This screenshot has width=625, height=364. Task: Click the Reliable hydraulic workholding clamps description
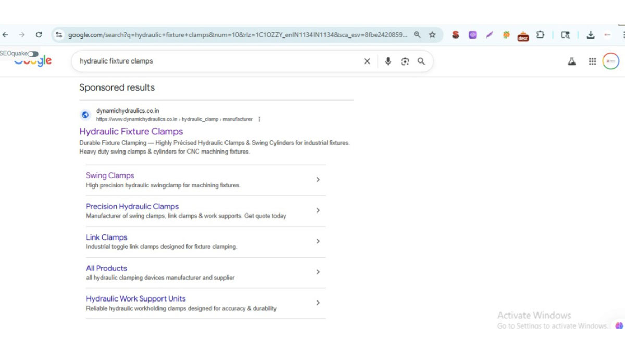click(181, 308)
